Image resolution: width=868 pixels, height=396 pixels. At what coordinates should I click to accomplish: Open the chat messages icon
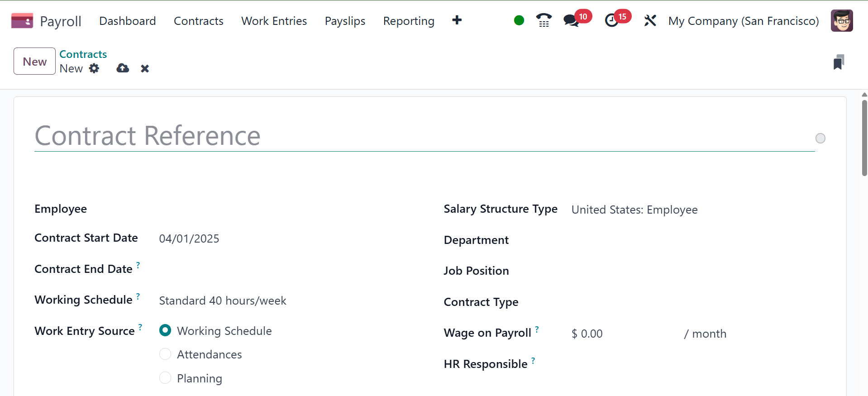(571, 21)
